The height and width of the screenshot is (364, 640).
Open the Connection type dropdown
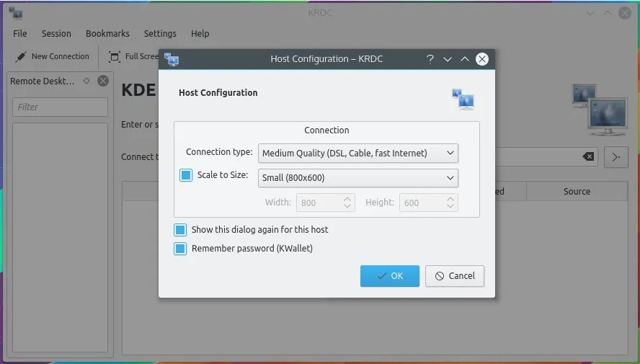[358, 153]
